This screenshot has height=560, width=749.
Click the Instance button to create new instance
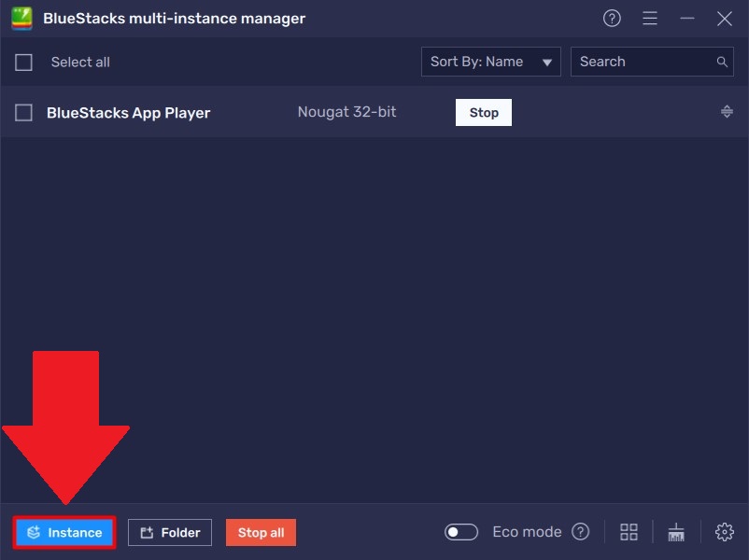pyautogui.click(x=64, y=532)
